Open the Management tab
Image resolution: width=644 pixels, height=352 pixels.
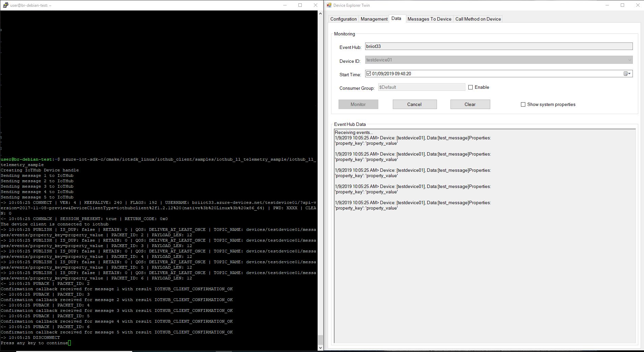pyautogui.click(x=374, y=19)
